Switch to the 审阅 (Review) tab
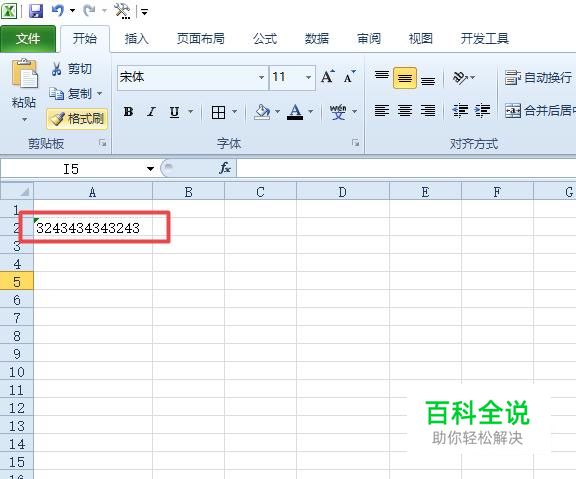Image resolution: width=576 pixels, height=479 pixels. point(369,39)
